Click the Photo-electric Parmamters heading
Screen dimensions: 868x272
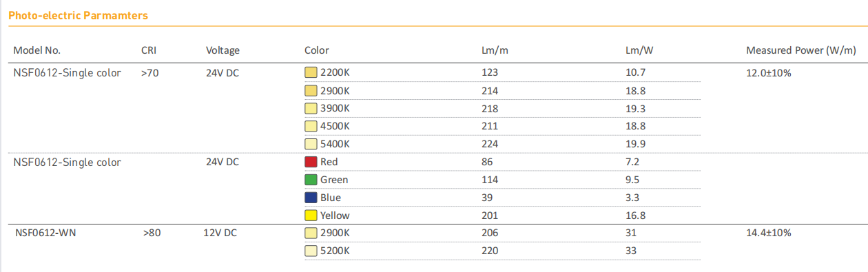pyautogui.click(x=78, y=15)
